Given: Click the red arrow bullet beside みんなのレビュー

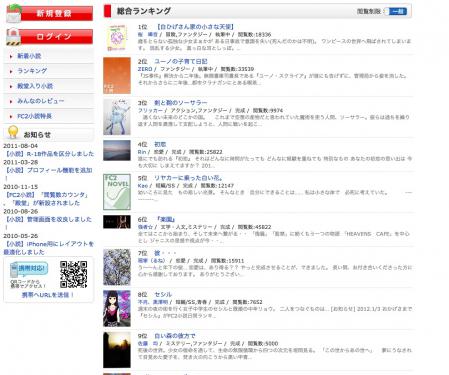Looking at the screenshot, I should [11, 101].
